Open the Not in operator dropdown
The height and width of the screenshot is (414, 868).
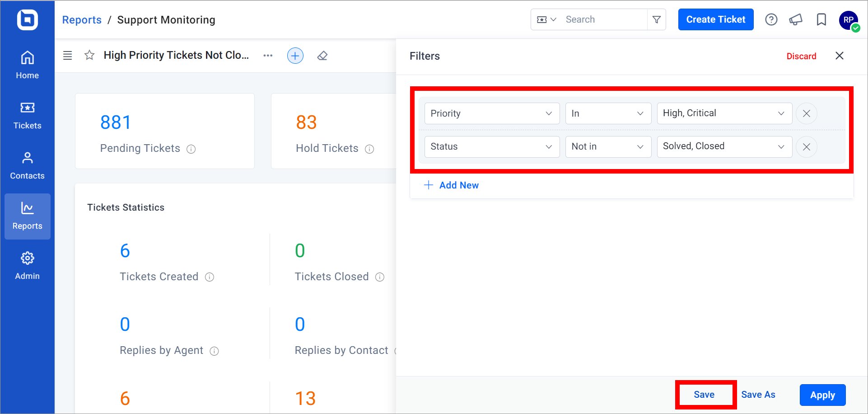tap(608, 147)
